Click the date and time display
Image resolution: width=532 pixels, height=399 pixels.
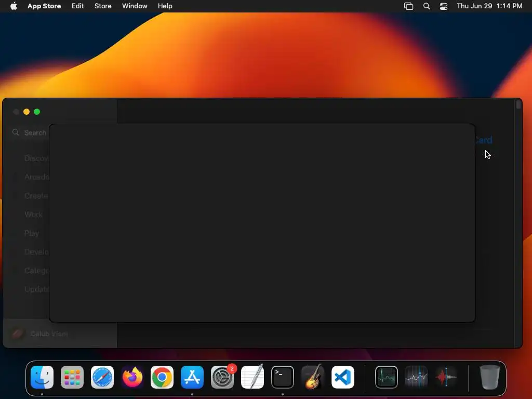489,6
